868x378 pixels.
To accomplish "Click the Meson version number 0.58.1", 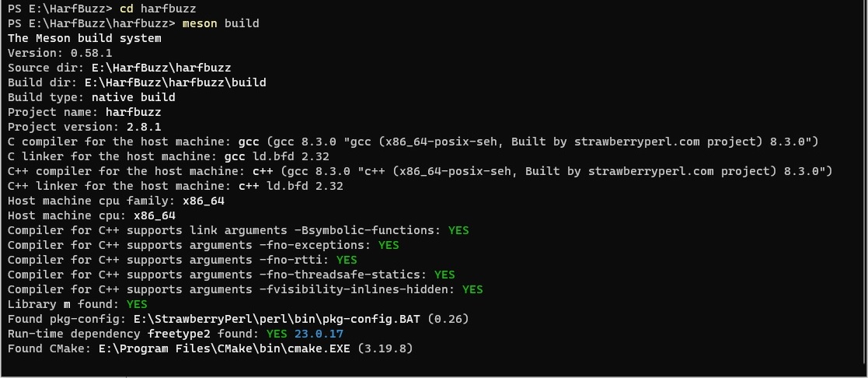I will pyautogui.click(x=92, y=53).
